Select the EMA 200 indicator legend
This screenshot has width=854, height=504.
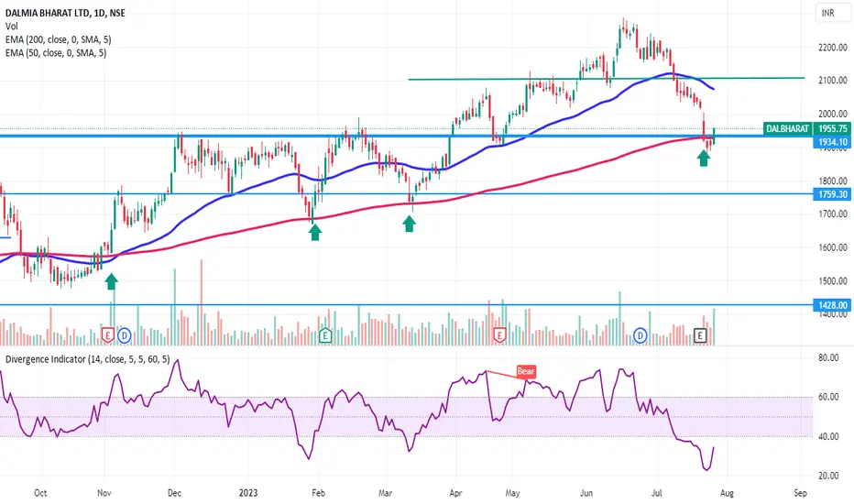(59, 39)
